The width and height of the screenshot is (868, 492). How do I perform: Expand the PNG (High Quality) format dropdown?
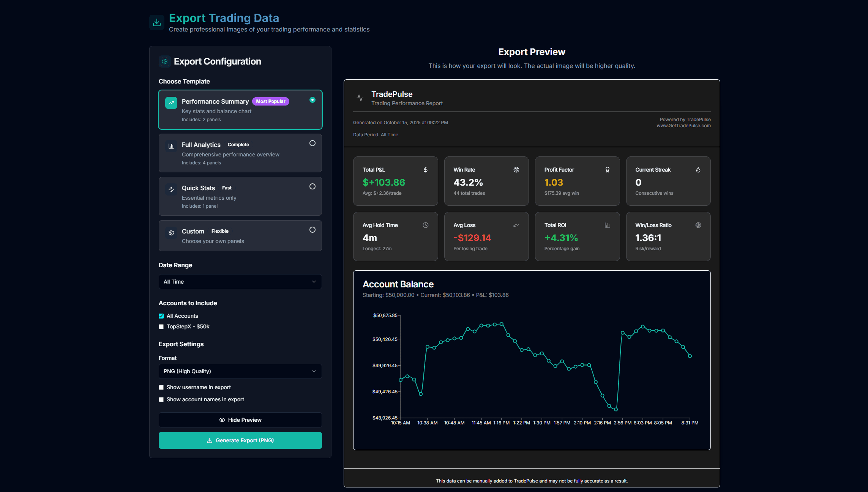click(x=240, y=371)
